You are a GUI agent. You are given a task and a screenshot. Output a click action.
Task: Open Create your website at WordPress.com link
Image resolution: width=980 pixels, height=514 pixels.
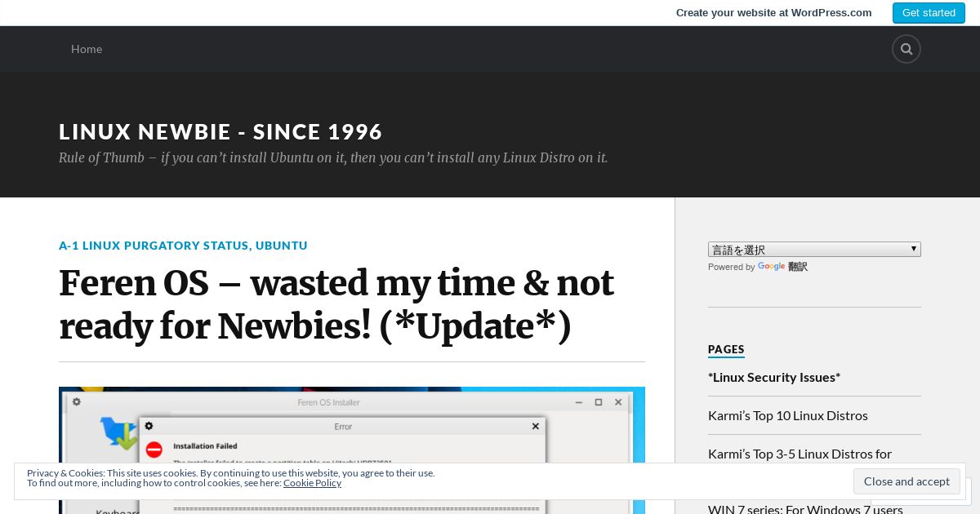click(x=773, y=13)
